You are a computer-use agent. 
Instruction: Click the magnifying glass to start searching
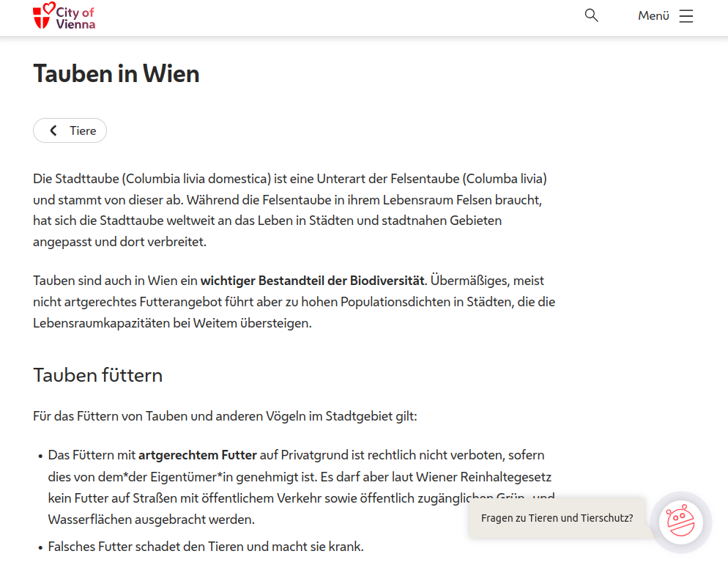591,15
